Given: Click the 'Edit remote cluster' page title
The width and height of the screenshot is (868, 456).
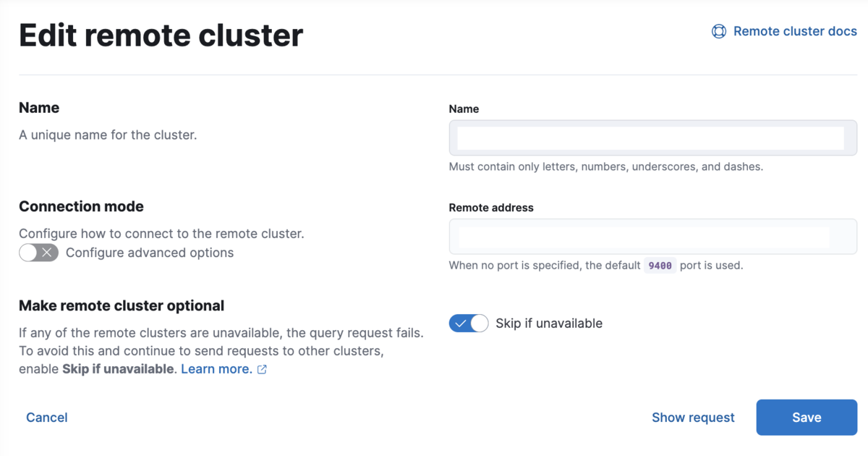Looking at the screenshot, I should [161, 35].
